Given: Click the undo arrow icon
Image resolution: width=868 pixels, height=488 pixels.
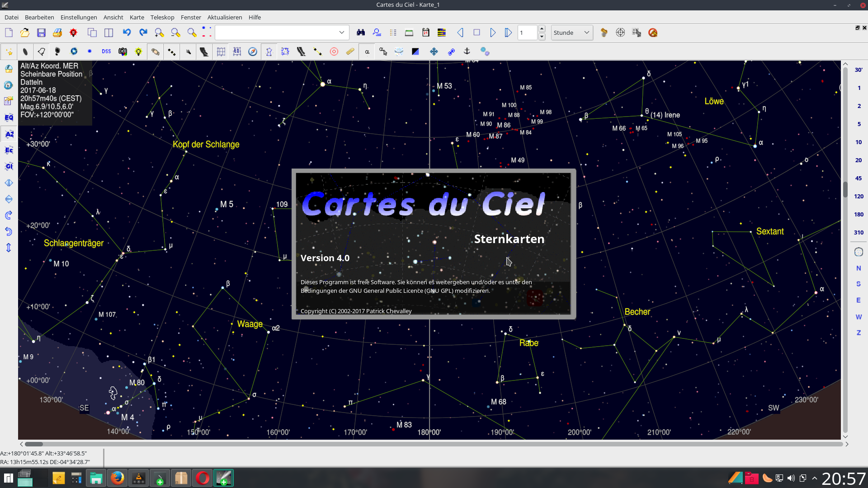Looking at the screenshot, I should click(127, 33).
